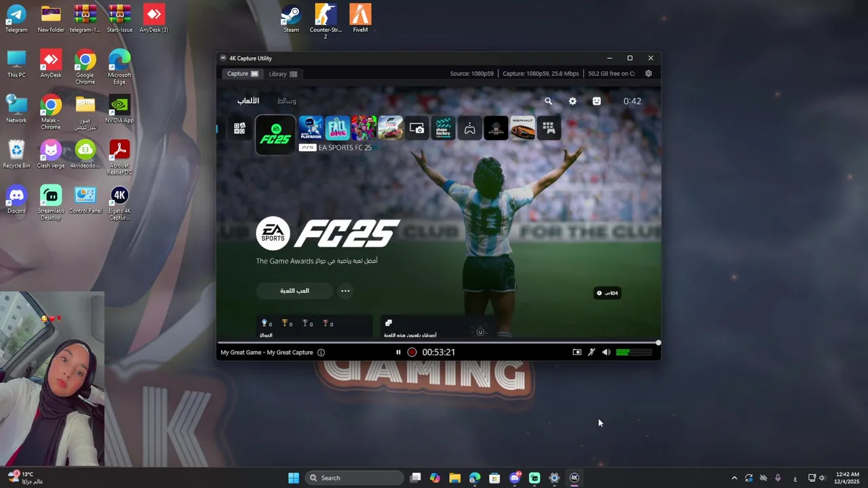Switch to the Library tab
Image resolution: width=868 pixels, height=488 pixels.
[282, 74]
